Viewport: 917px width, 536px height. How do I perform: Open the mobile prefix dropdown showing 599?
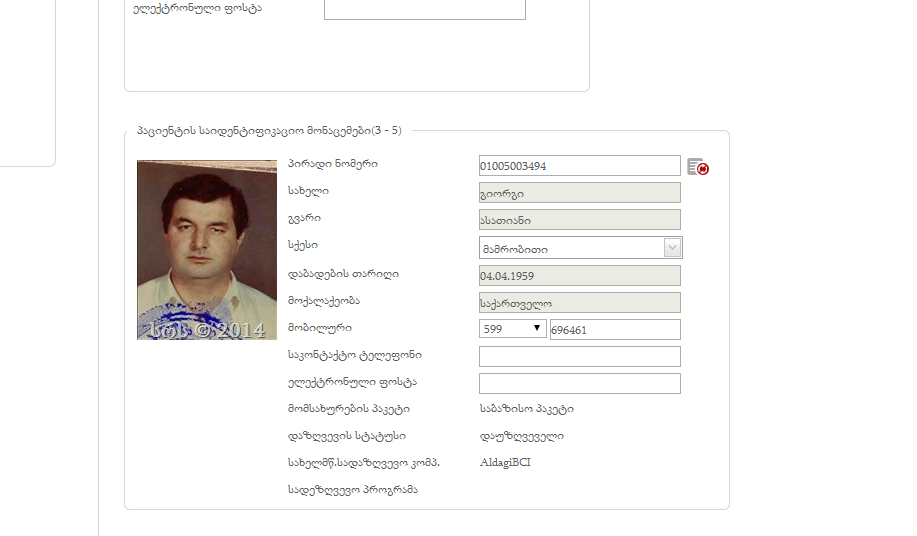point(512,329)
